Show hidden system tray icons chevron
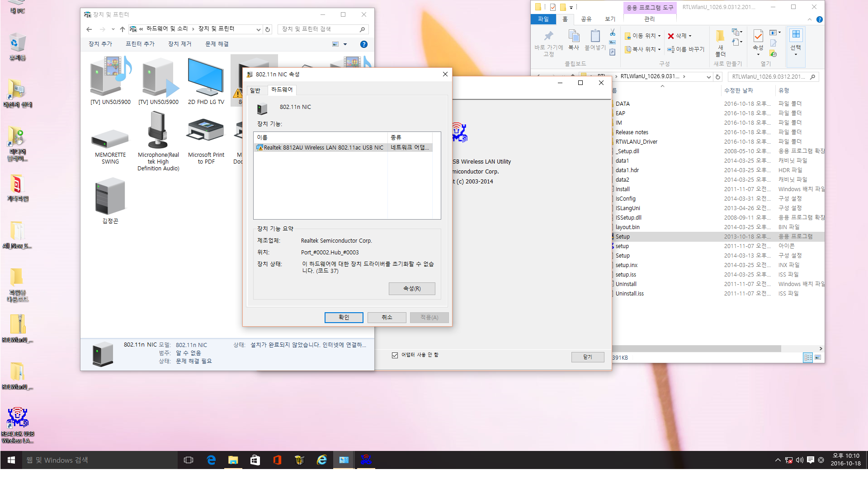The width and height of the screenshot is (868, 488). [778, 460]
